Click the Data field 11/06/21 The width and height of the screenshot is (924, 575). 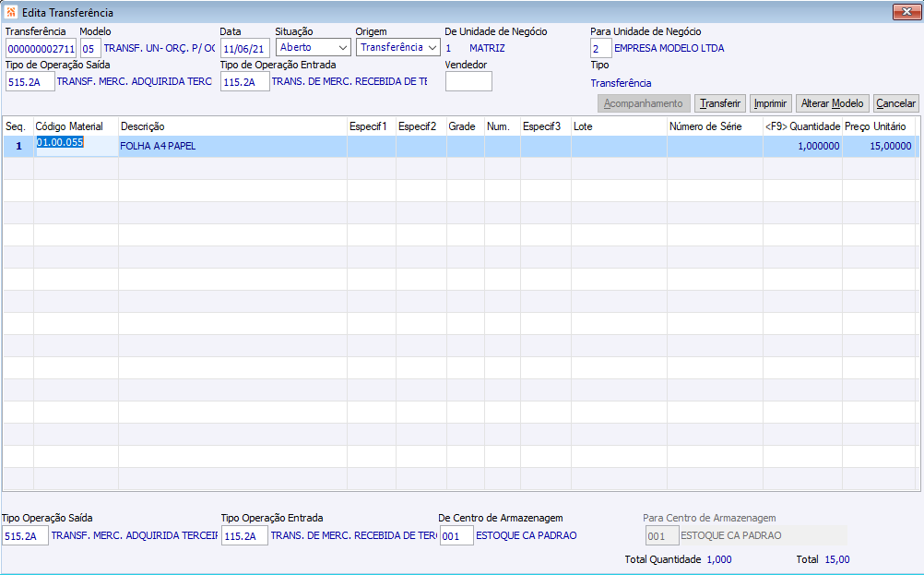(245, 48)
